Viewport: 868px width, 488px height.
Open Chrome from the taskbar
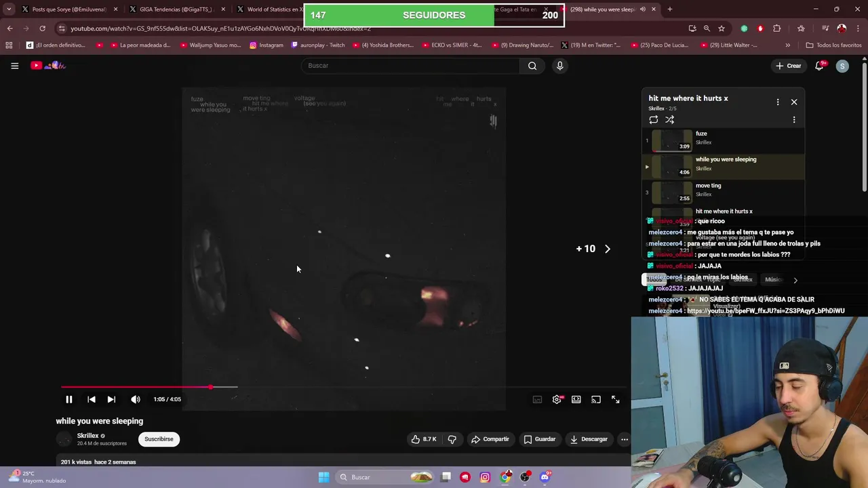pos(505,477)
